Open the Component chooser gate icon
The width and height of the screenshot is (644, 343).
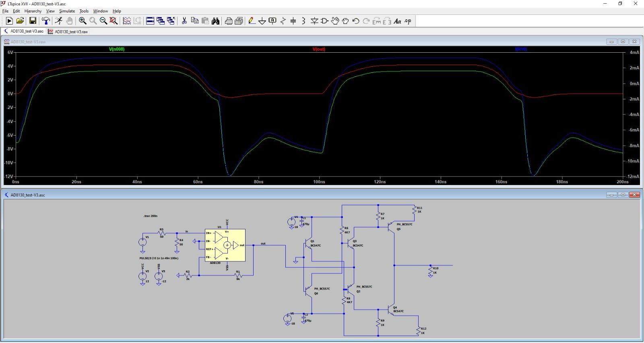coord(325,21)
